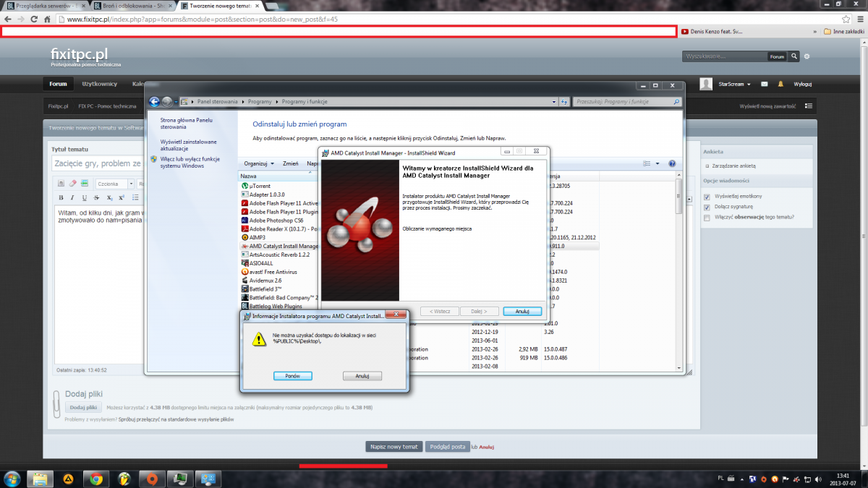This screenshot has height=488, width=868.
Task: Click the StarScream avatar thumbnail
Action: 707,84
